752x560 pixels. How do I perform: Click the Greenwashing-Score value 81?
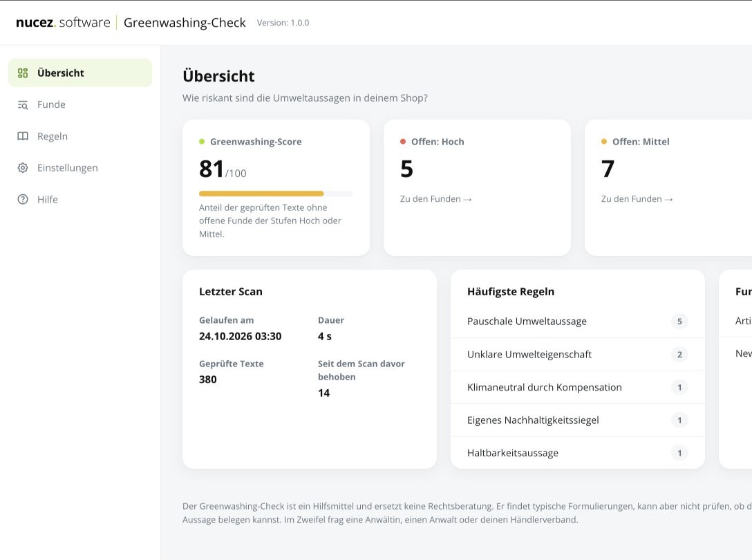(211, 169)
